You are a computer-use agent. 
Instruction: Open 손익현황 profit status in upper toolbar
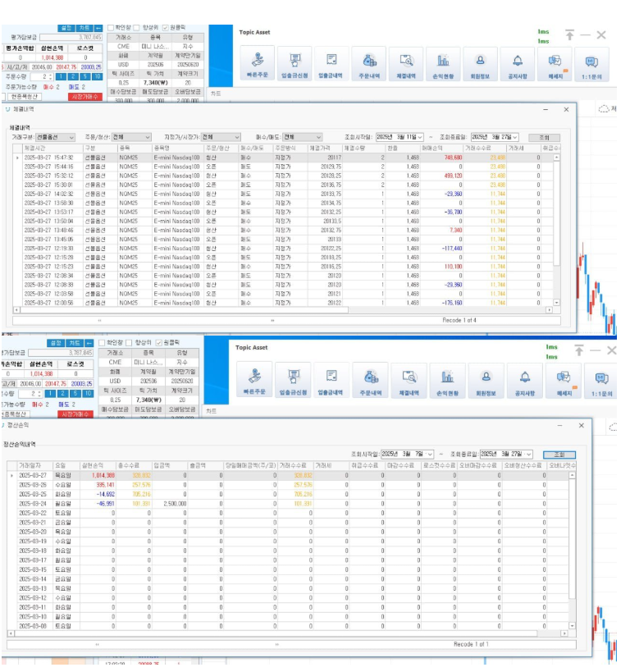(443, 62)
